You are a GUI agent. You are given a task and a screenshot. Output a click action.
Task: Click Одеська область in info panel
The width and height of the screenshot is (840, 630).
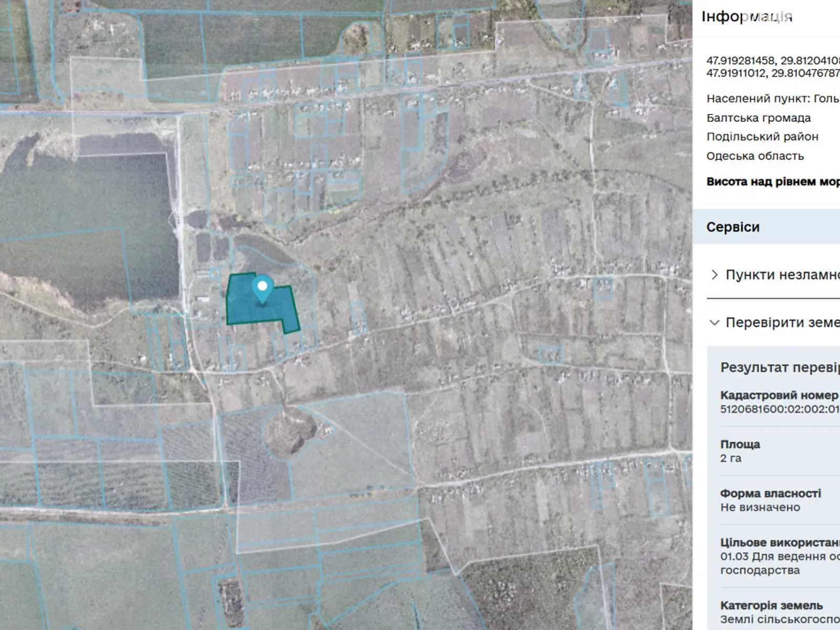(755, 156)
